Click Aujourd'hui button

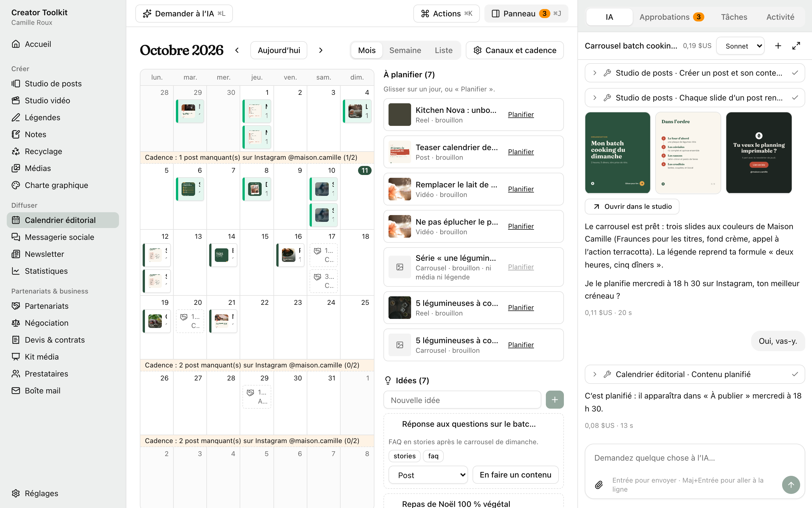pyautogui.click(x=279, y=51)
